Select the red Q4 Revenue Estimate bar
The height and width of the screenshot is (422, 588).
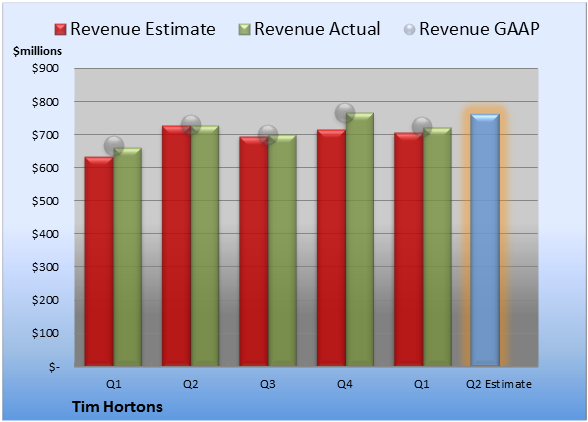point(331,248)
